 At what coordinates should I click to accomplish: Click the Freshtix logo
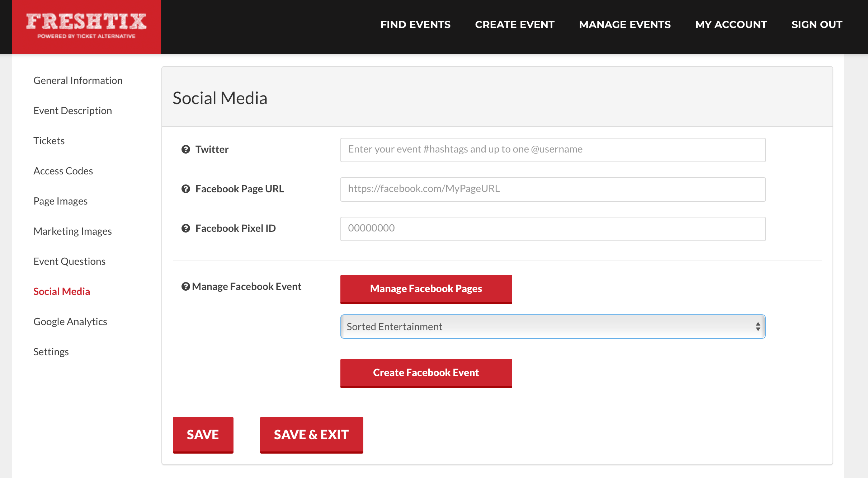[x=86, y=27]
